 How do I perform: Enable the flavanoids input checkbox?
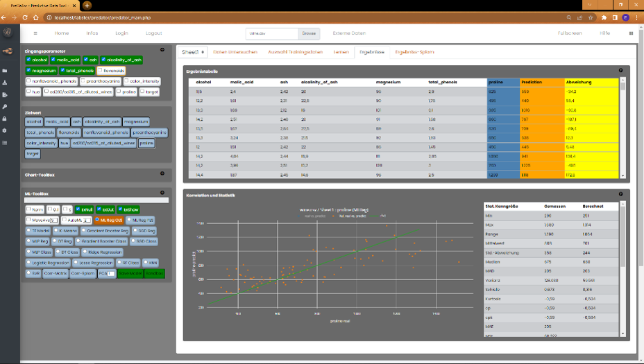coord(101,71)
